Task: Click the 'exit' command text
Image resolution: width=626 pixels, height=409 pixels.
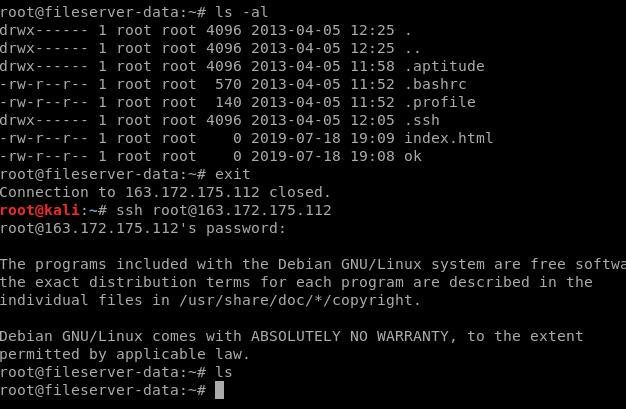Action: point(232,174)
